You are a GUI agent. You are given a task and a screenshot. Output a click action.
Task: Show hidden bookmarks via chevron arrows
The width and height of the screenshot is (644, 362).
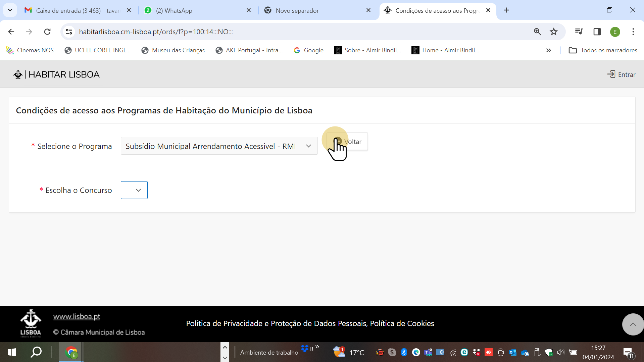[549, 50]
